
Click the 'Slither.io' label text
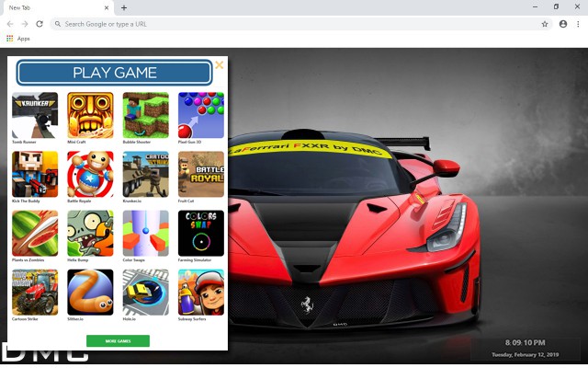[75, 319]
